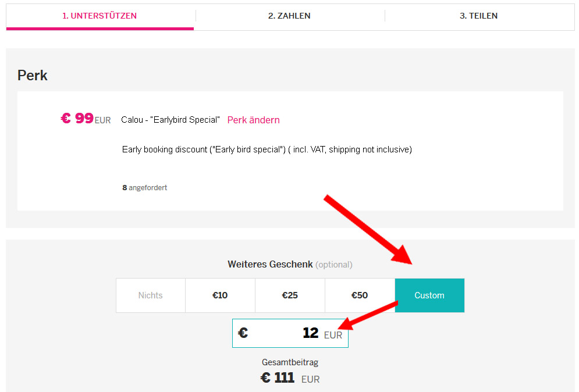Click the "Perk" section heading
579x392 pixels.
click(x=33, y=75)
